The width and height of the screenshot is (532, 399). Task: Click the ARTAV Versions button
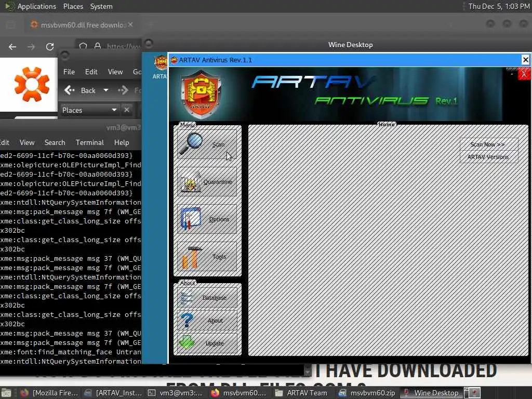488,157
